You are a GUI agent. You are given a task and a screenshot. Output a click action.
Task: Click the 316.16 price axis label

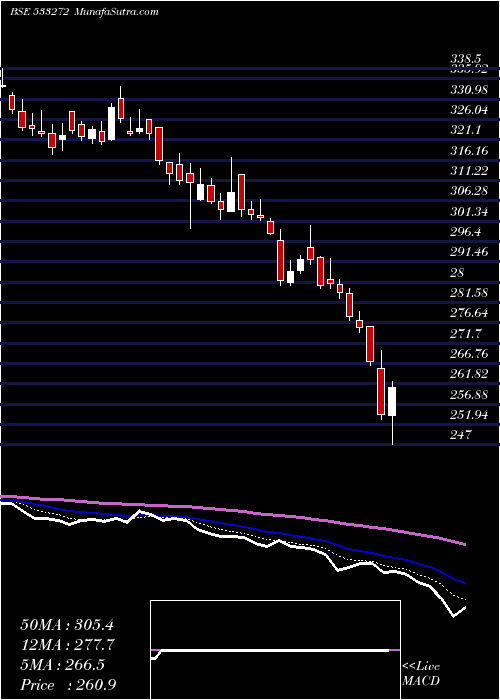[469, 151]
